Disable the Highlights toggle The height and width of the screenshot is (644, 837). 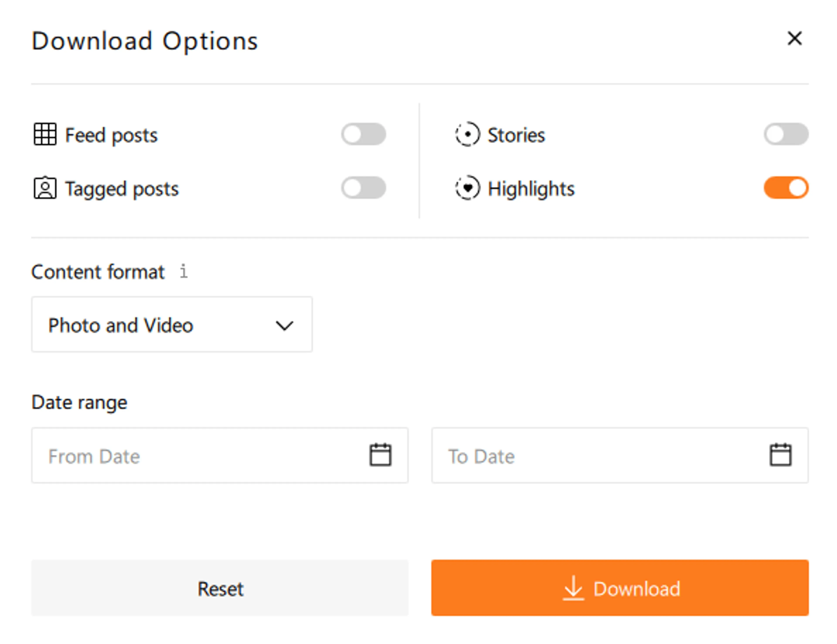tap(786, 187)
